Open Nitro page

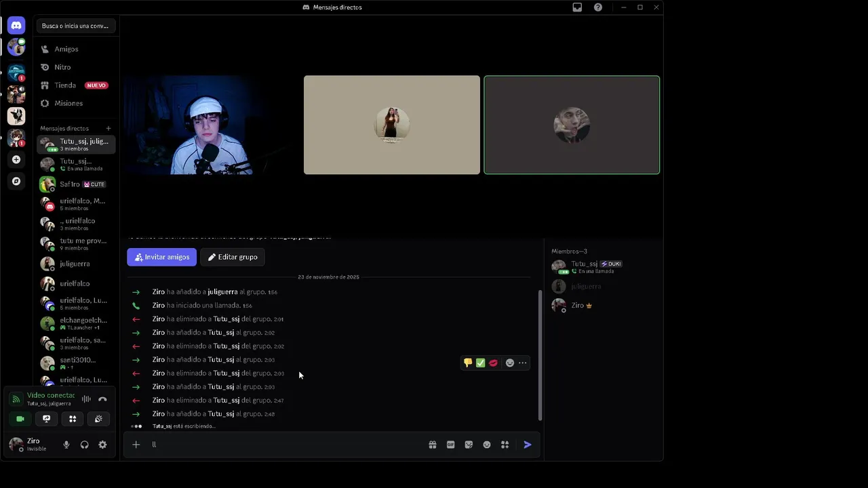tap(76, 67)
